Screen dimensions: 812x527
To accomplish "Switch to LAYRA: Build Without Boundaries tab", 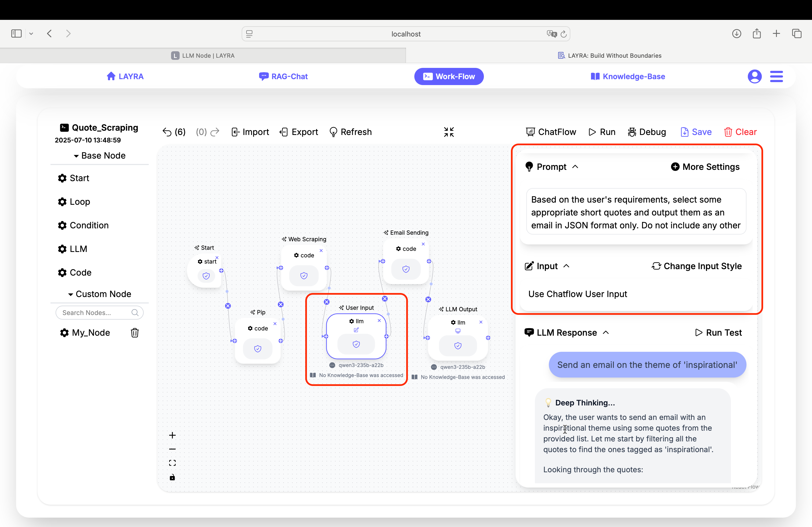I will coord(609,56).
